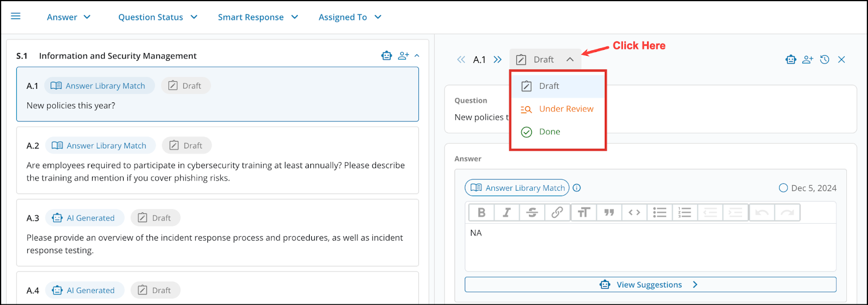Screen dimensions: 868x305
Task: Choose Done from the status menu
Action: (x=549, y=132)
